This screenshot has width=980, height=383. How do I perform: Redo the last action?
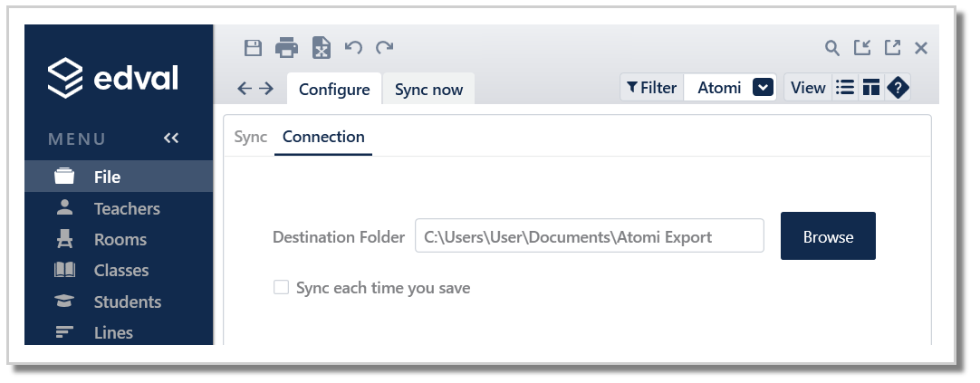[x=385, y=48]
